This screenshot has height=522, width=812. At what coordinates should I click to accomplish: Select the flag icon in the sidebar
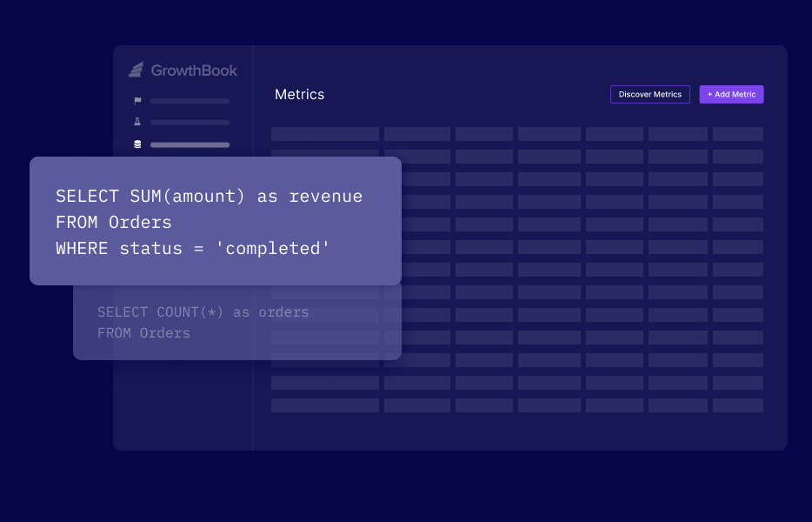tap(136, 100)
